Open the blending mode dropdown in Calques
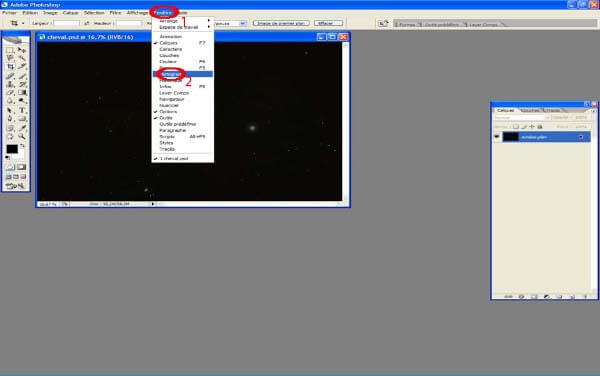600x376 pixels. coord(522,117)
